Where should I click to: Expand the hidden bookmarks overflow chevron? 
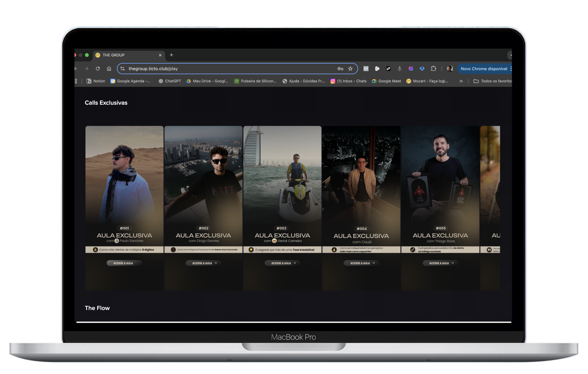(x=461, y=81)
